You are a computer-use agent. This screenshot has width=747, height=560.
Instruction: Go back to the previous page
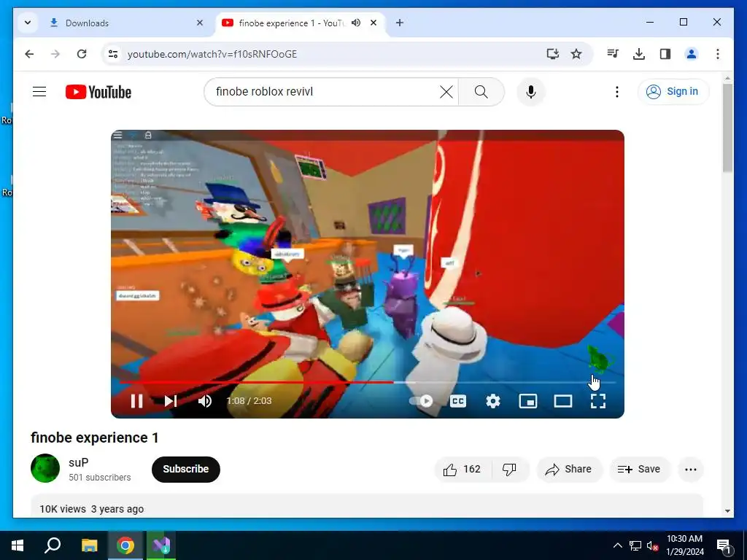(x=29, y=54)
